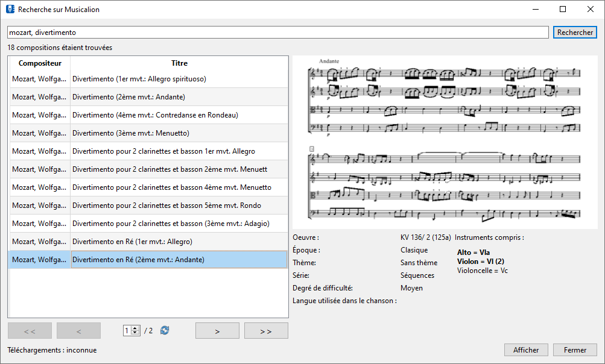Open the Andante sheet music preview
Viewport: 605px width, 364px height.
coord(445,143)
